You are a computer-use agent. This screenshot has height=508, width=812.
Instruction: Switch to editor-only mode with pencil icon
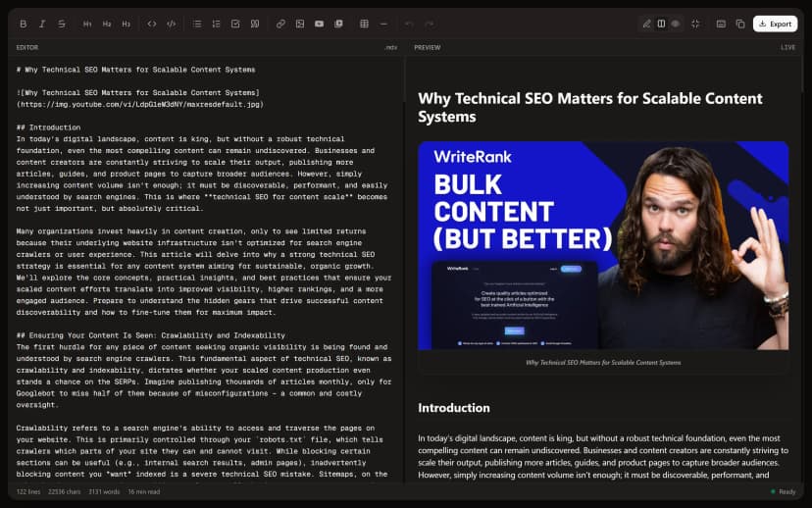click(x=647, y=24)
